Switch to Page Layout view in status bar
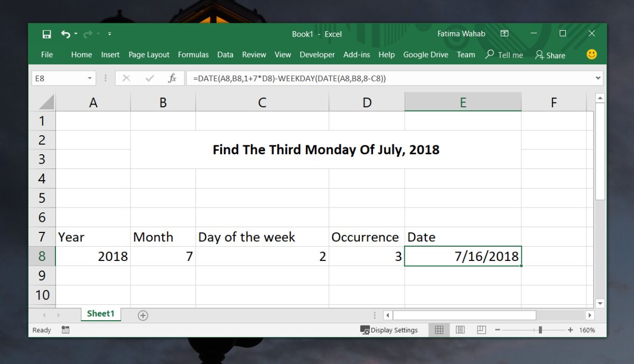Image resolution: width=634 pixels, height=364 pixels. pyautogui.click(x=460, y=330)
